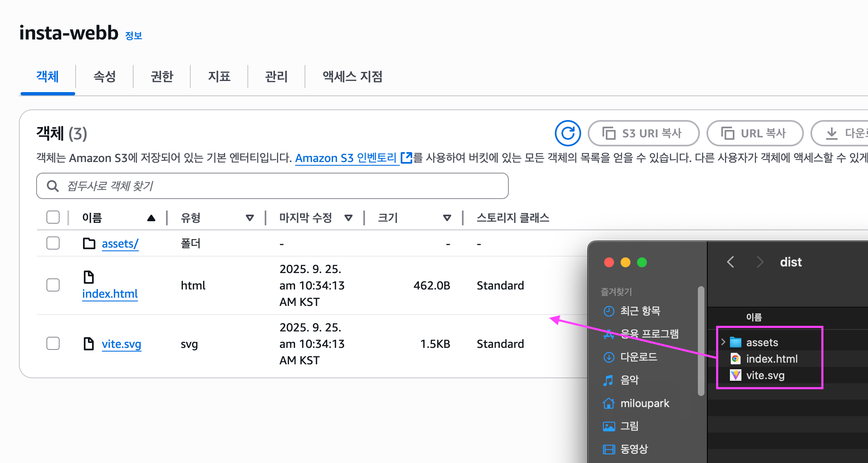Click the search magnifier icon
Viewport: 868px width, 463px height.
point(53,186)
